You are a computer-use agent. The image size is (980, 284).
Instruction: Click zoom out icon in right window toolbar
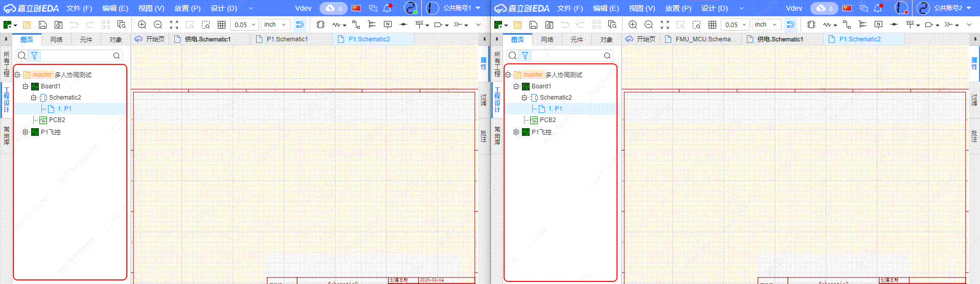[649, 25]
